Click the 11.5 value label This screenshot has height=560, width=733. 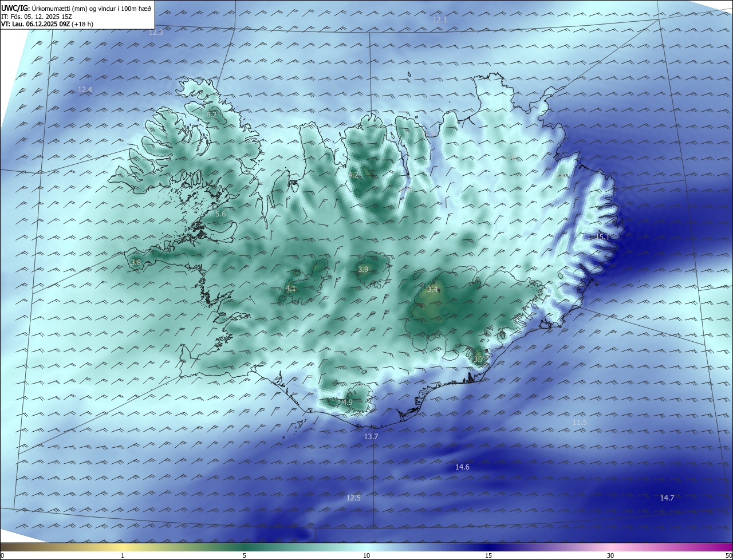(x=580, y=423)
